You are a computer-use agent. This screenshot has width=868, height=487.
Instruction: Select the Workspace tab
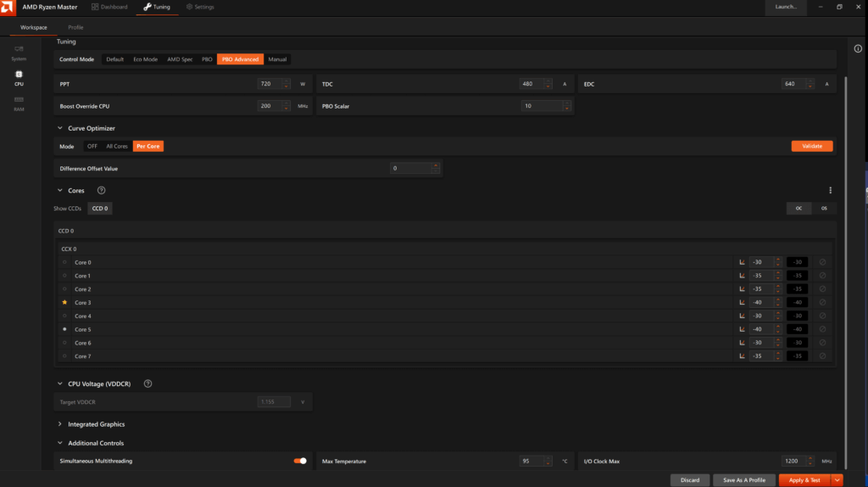(x=34, y=27)
